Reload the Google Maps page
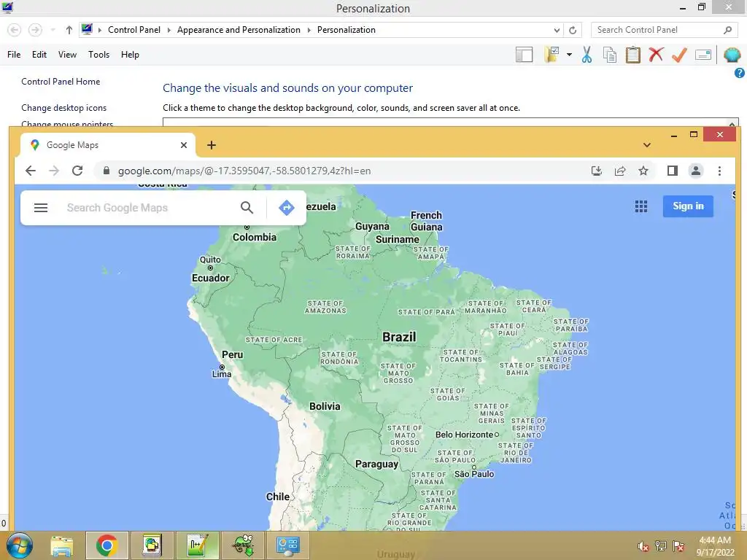The image size is (747, 560). tap(77, 171)
